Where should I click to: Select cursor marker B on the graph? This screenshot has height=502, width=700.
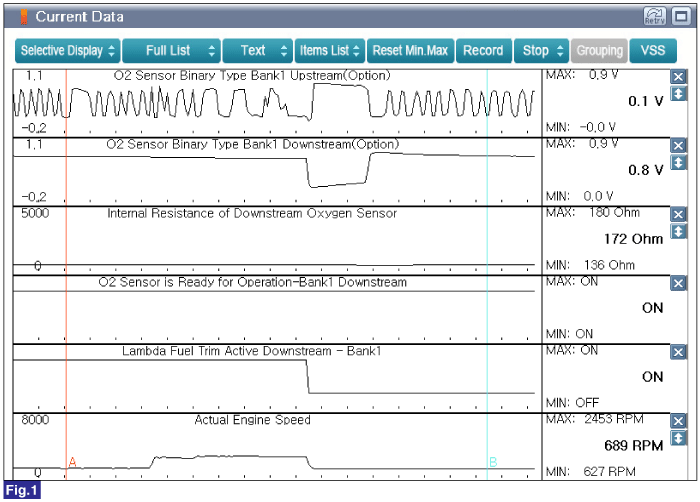pyautogui.click(x=493, y=462)
